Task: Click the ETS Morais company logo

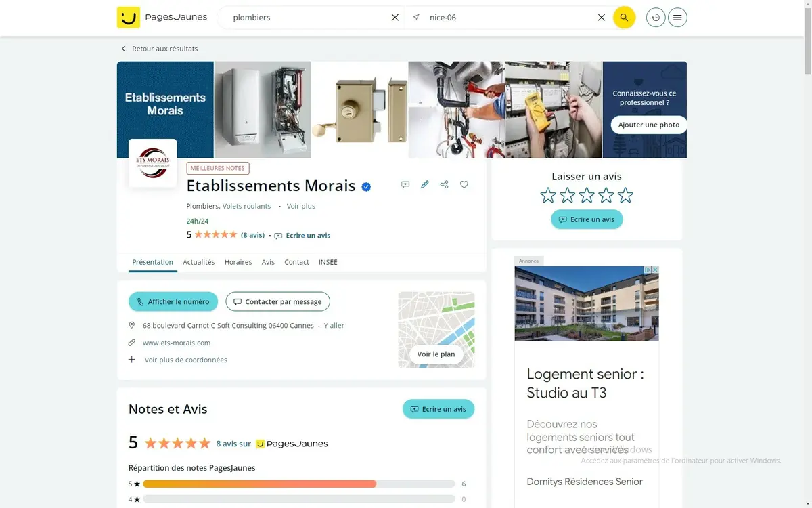Action: click(x=153, y=163)
